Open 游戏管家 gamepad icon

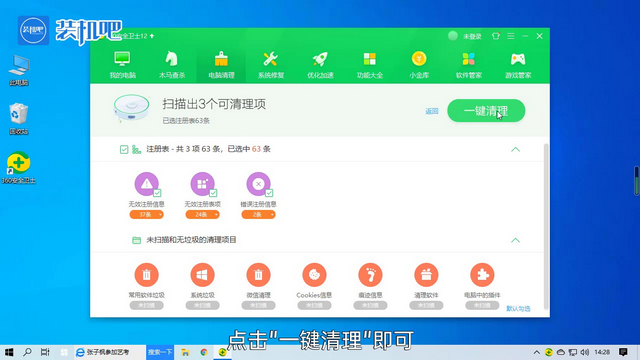pos(518,64)
